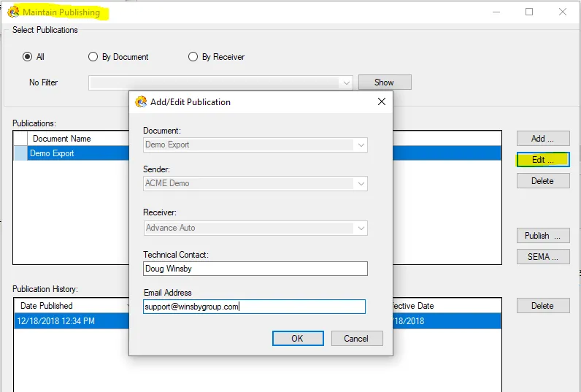581x392 pixels.
Task: Minimize the Maintain Publishing window
Action: click(496, 12)
